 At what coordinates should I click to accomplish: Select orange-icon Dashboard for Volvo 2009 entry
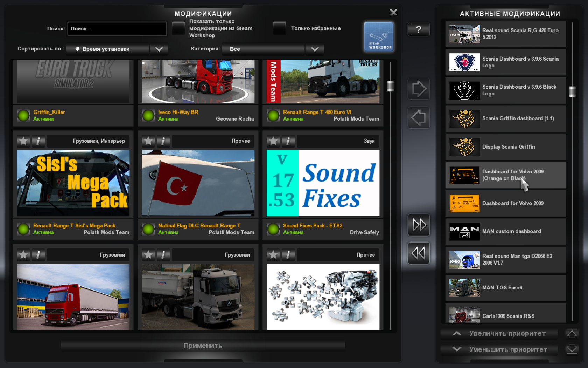[x=505, y=203]
